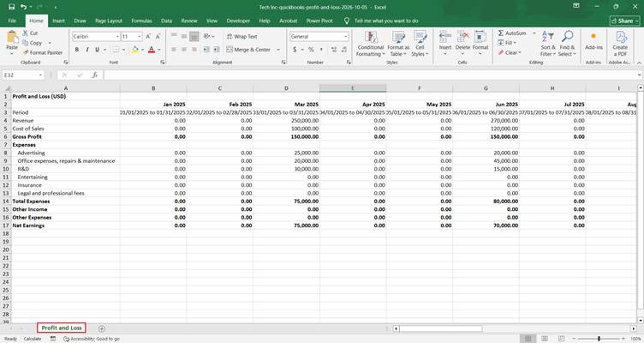Open the File tab
The image size is (644, 343).
[x=12, y=21]
